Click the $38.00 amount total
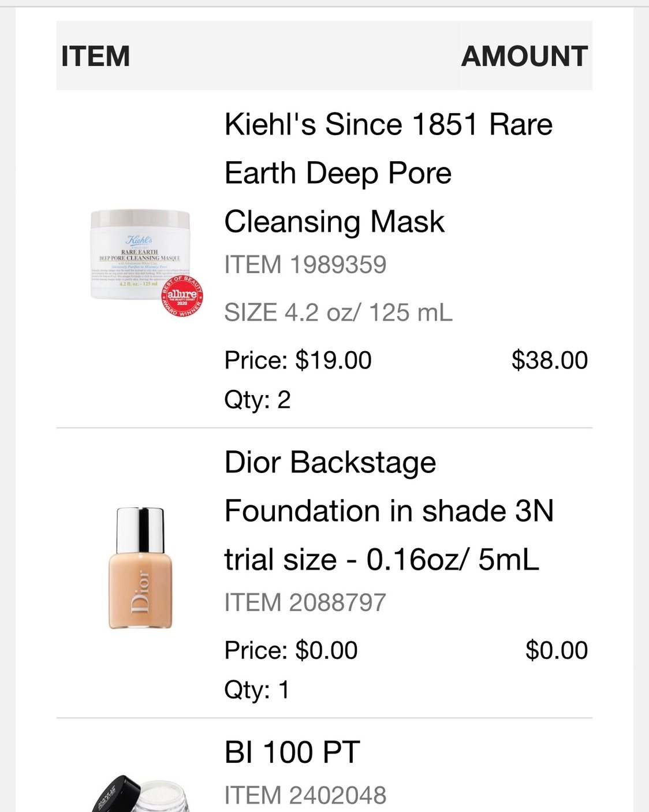The height and width of the screenshot is (812, 649). pyautogui.click(x=550, y=360)
